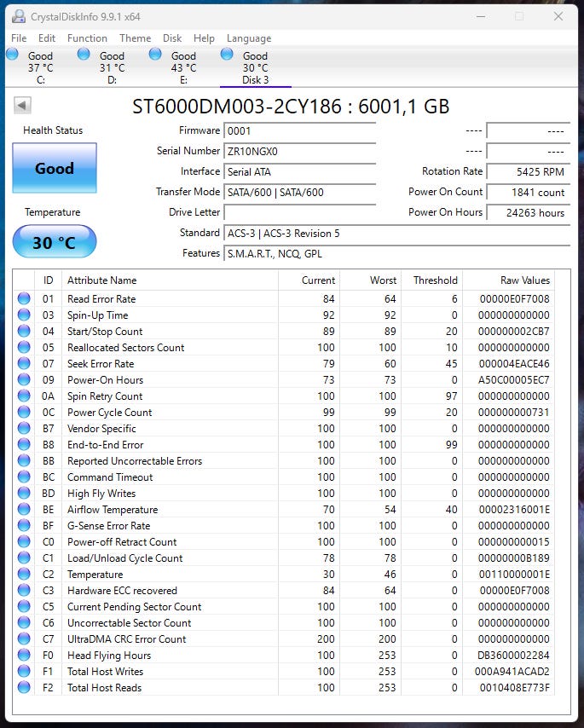Click the Raw Values column header

(x=509, y=280)
